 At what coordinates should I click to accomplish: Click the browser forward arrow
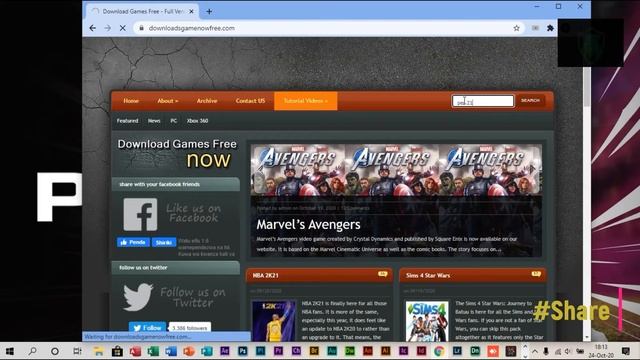(x=107, y=28)
